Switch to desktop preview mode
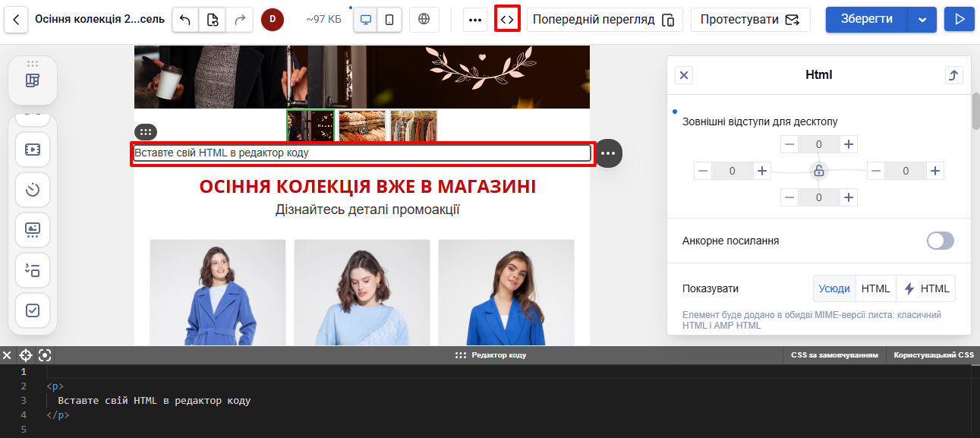This screenshot has height=438, width=980. [366, 20]
